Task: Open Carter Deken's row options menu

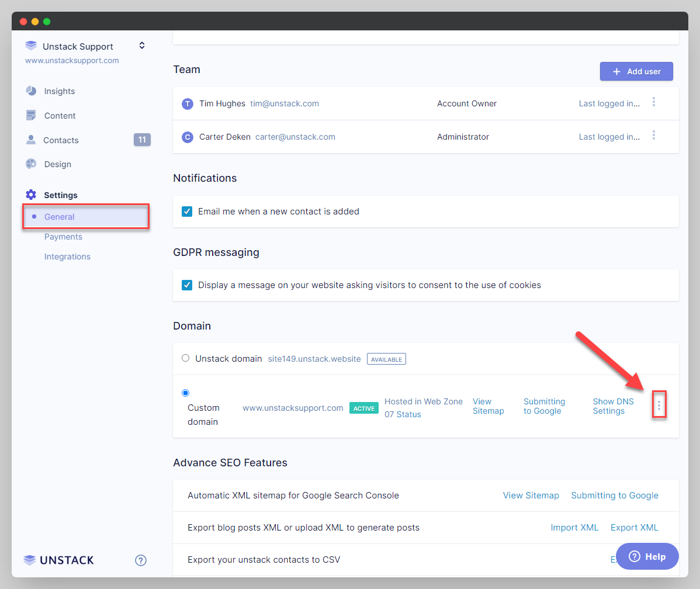Action: 654,136
